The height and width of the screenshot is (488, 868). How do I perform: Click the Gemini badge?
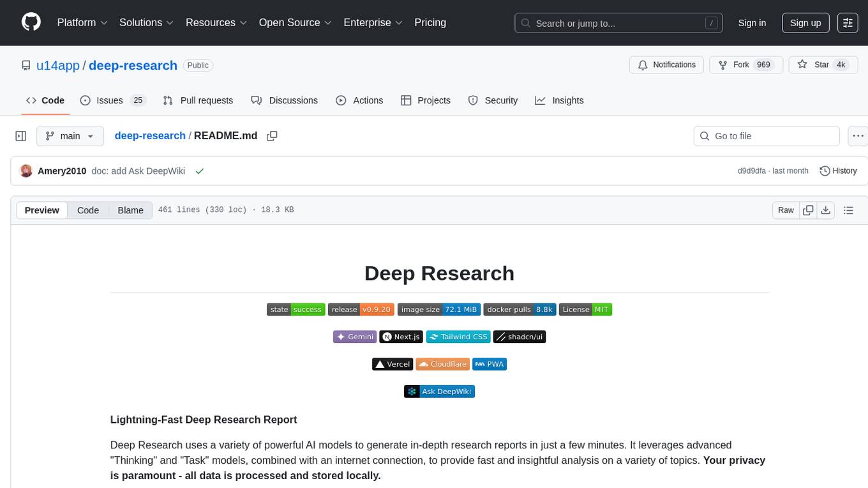click(x=355, y=337)
